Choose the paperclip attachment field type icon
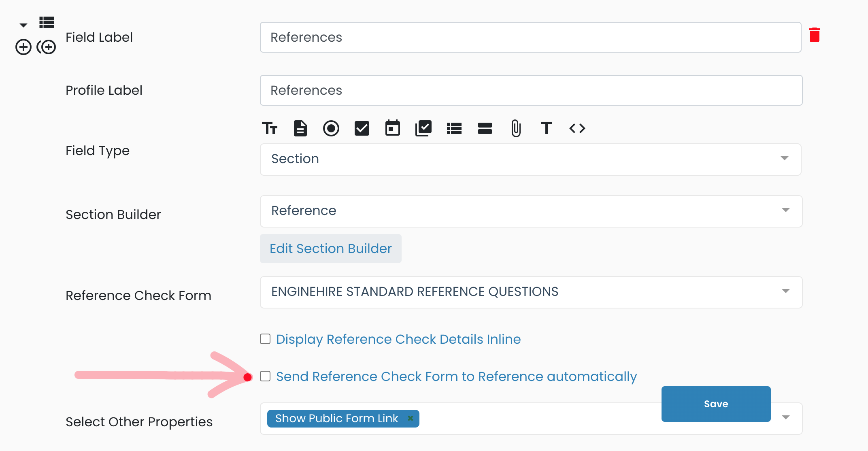 point(516,128)
